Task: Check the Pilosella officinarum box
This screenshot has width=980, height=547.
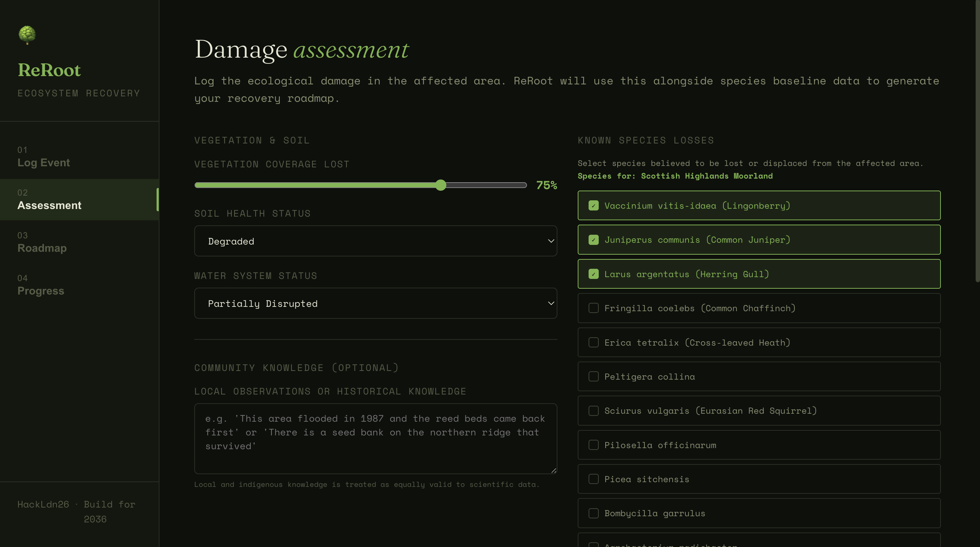Action: click(594, 445)
